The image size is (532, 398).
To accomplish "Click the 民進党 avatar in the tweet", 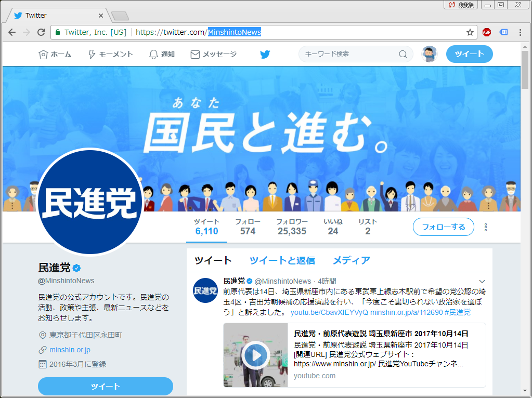I will (205, 290).
